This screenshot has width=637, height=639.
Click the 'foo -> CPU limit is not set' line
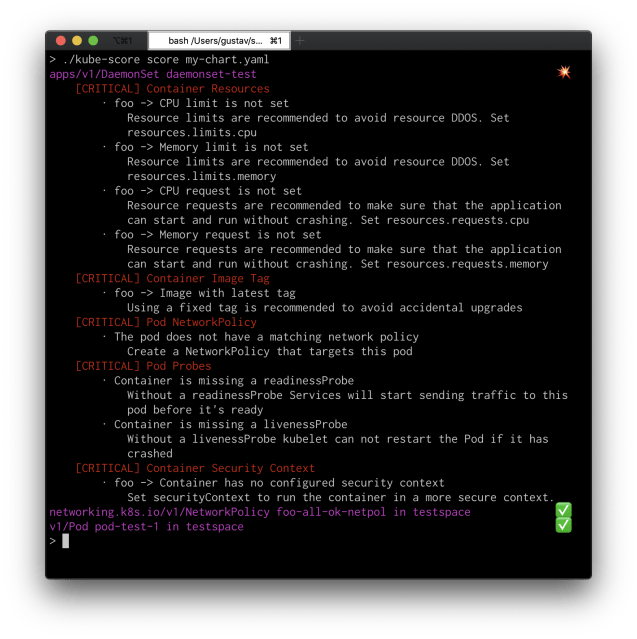click(x=201, y=103)
